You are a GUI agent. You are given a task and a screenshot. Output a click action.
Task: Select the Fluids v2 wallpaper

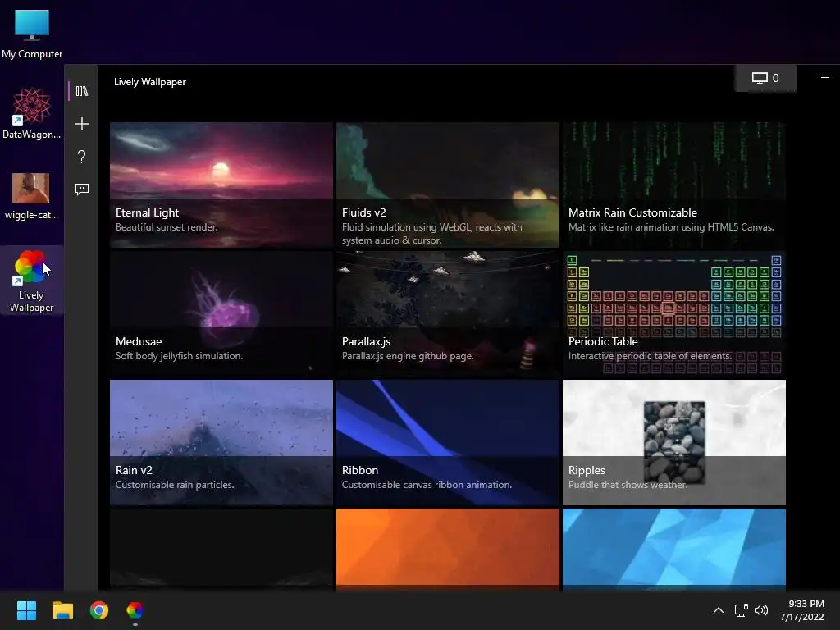coord(448,185)
